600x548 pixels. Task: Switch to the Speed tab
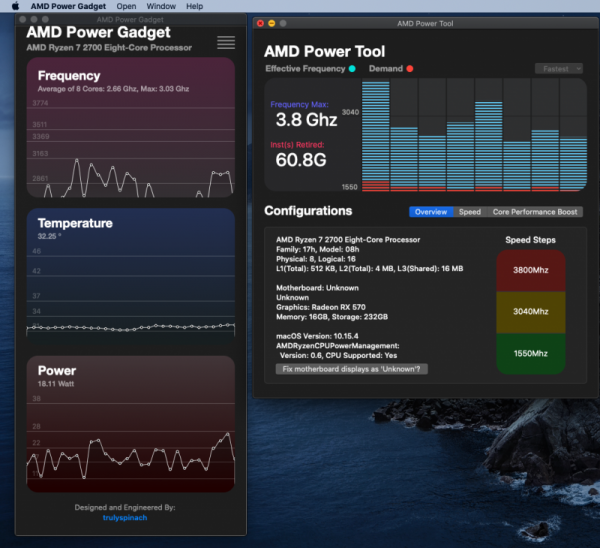470,212
